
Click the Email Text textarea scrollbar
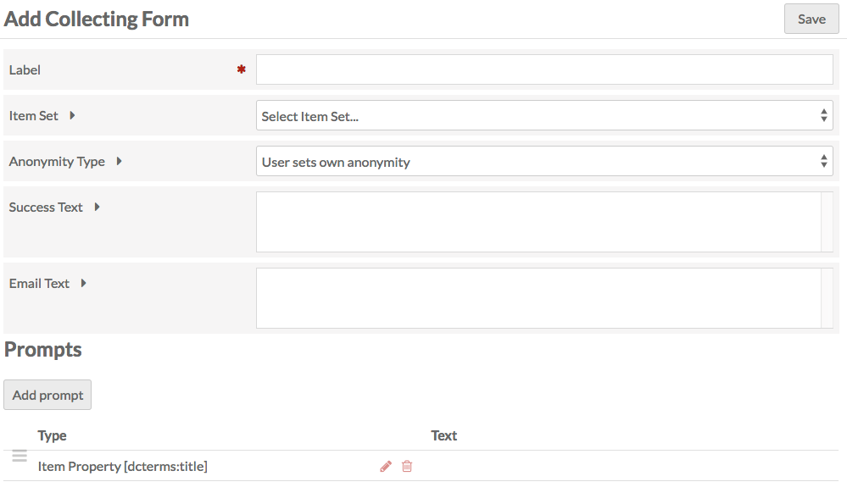pyautogui.click(x=827, y=298)
